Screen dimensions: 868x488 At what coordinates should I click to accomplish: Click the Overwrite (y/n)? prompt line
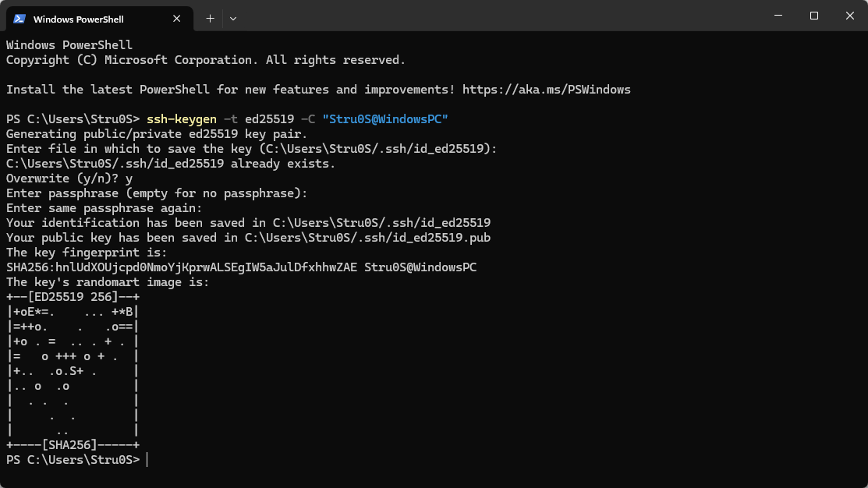pyautogui.click(x=69, y=179)
